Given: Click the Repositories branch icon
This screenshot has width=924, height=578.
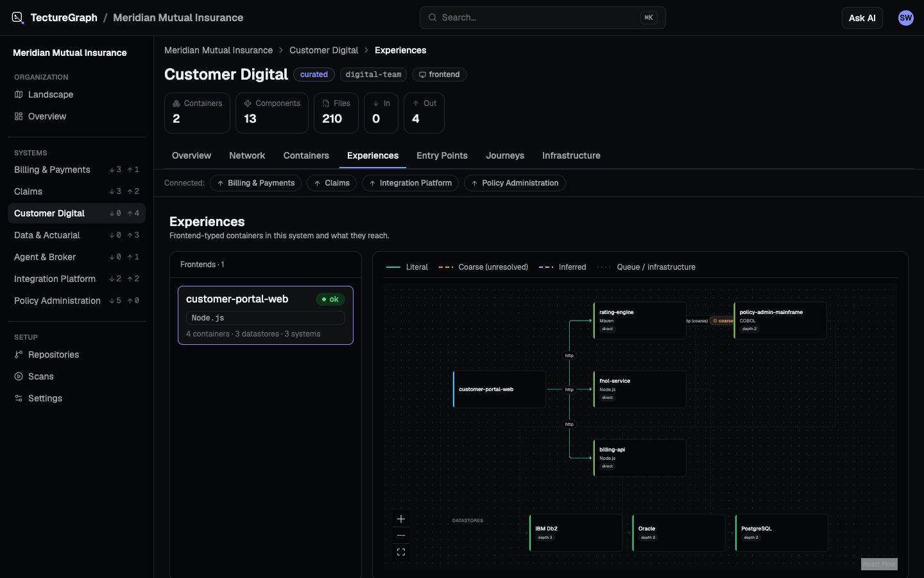Looking at the screenshot, I should coord(19,355).
